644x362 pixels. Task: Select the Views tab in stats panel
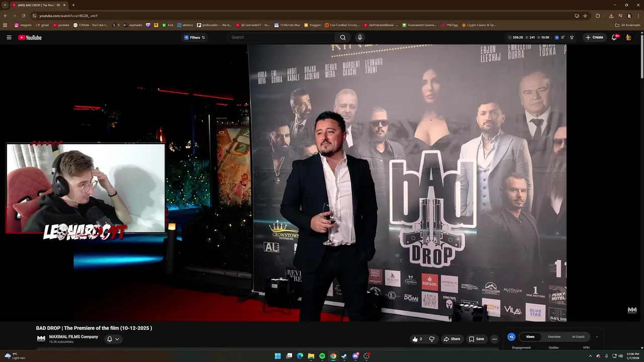[x=530, y=337]
